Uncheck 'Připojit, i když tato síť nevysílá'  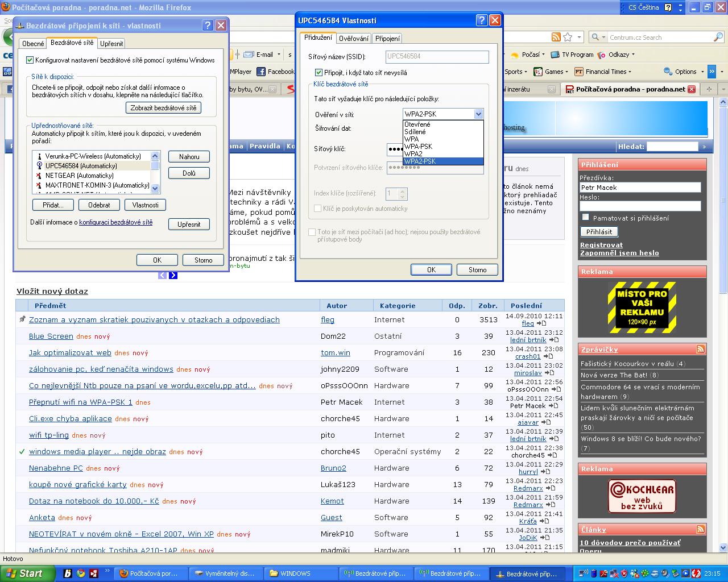318,73
